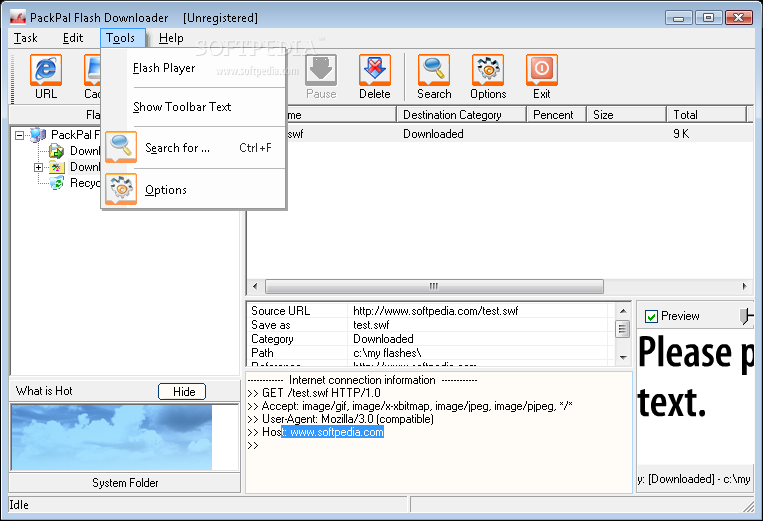This screenshot has width=763, height=521.
Task: Click the Save as value test.swf
Action: pyautogui.click(x=371, y=325)
